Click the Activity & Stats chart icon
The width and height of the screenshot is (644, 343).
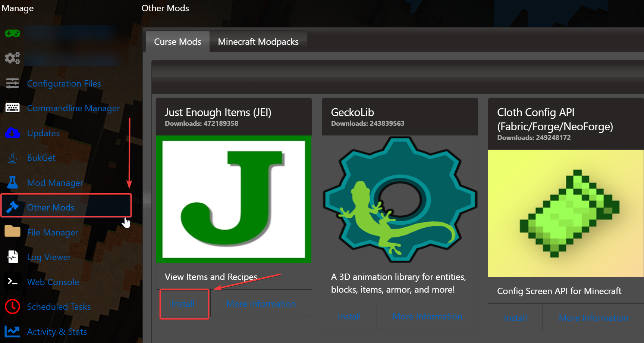12,331
